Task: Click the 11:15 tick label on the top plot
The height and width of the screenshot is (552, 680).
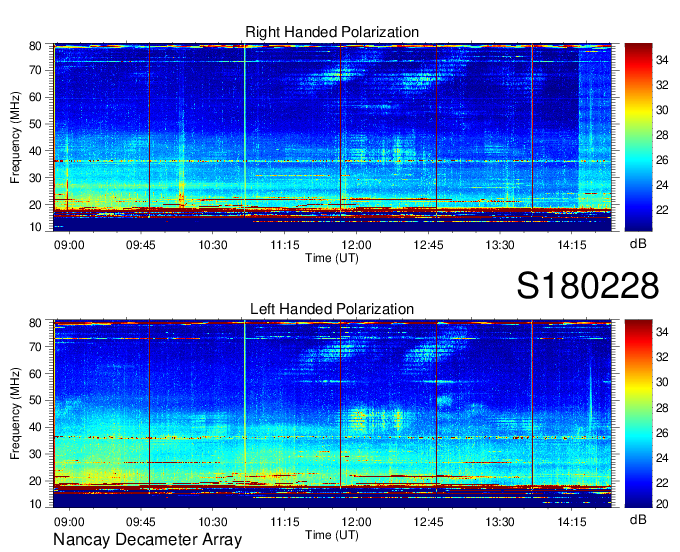Action: tap(285, 245)
